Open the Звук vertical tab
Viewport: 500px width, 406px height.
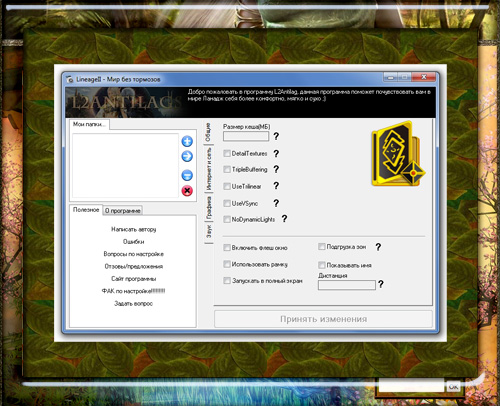click(x=209, y=232)
